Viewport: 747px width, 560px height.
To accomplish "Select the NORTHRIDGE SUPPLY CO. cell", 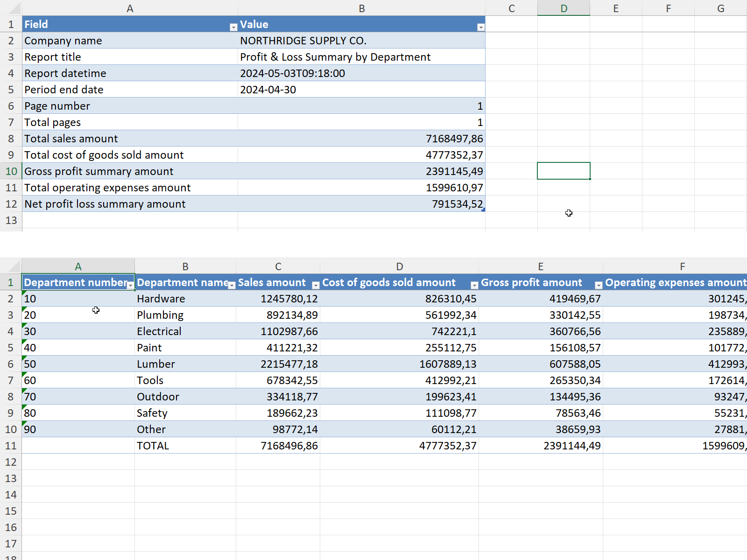I will 361,41.
